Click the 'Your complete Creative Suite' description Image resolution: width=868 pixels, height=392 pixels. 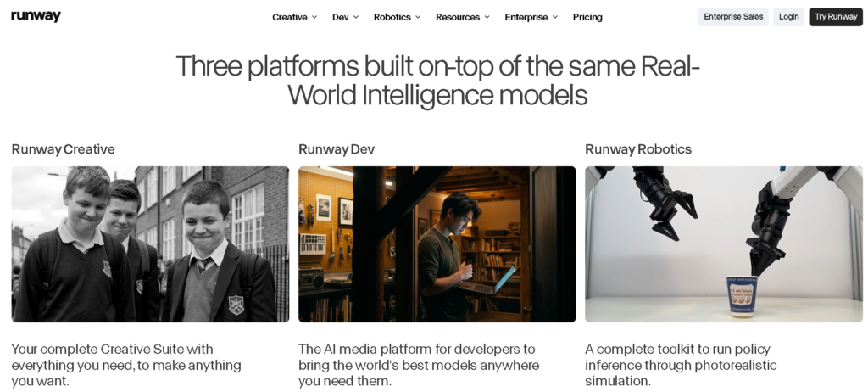pyautogui.click(x=126, y=365)
